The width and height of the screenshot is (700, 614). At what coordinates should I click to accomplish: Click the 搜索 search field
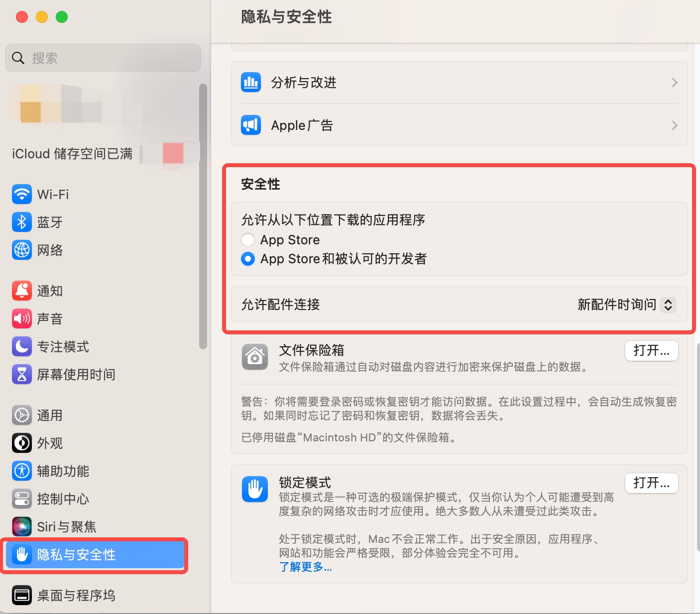click(103, 58)
